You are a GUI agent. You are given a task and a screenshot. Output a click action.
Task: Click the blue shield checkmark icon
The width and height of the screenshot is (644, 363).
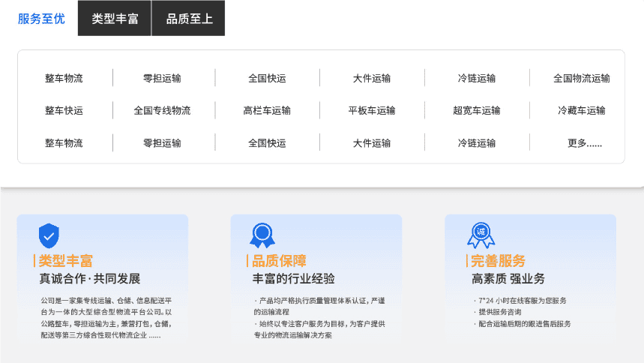[49, 235]
